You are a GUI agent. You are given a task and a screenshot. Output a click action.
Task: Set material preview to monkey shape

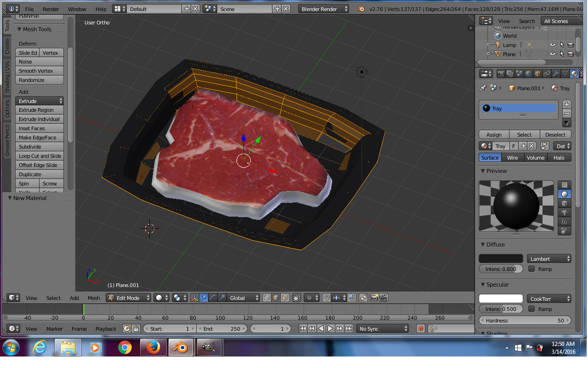(565, 213)
